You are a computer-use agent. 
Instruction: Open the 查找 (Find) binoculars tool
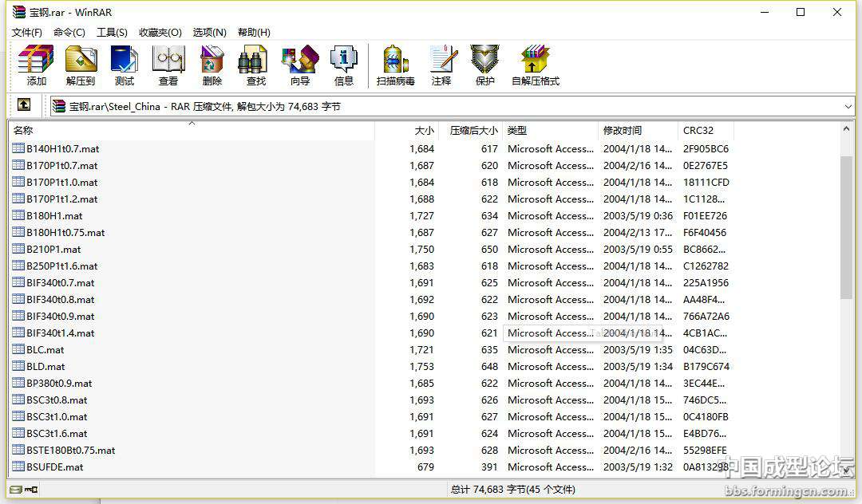pyautogui.click(x=255, y=65)
